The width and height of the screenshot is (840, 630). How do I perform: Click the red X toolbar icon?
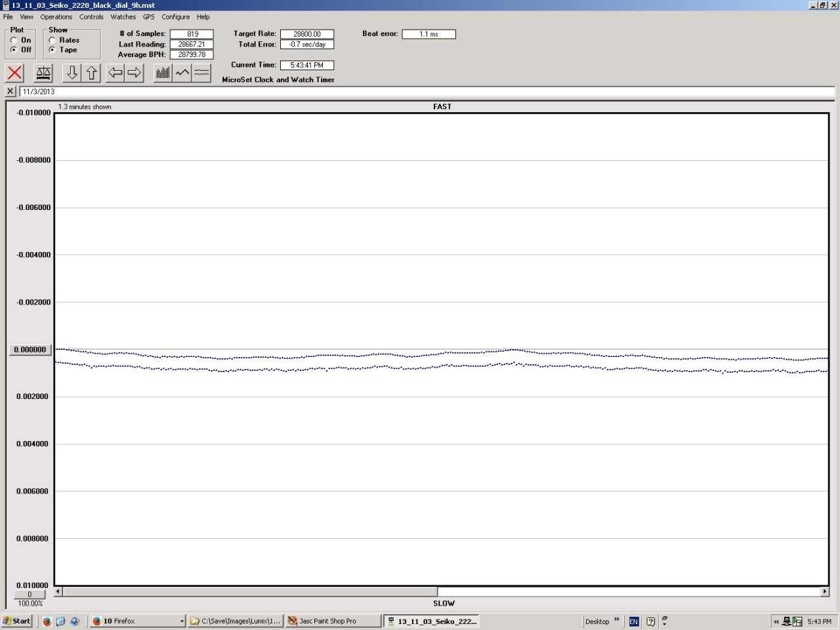click(x=14, y=73)
